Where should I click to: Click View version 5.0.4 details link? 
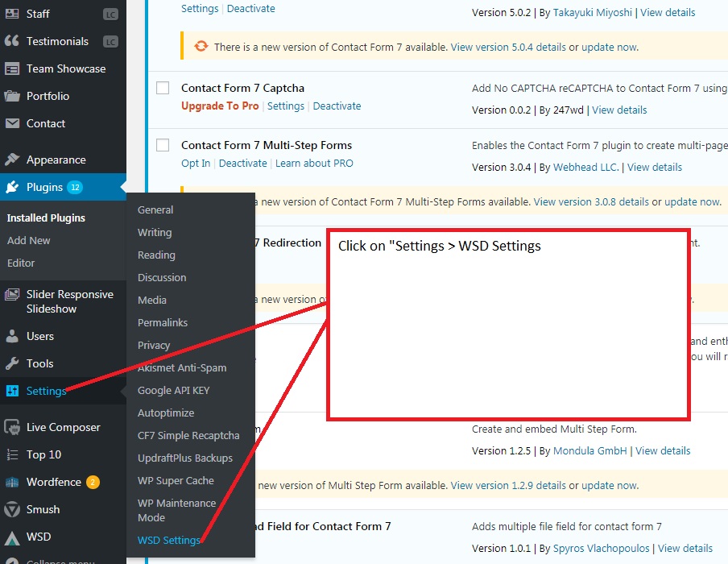tap(508, 47)
